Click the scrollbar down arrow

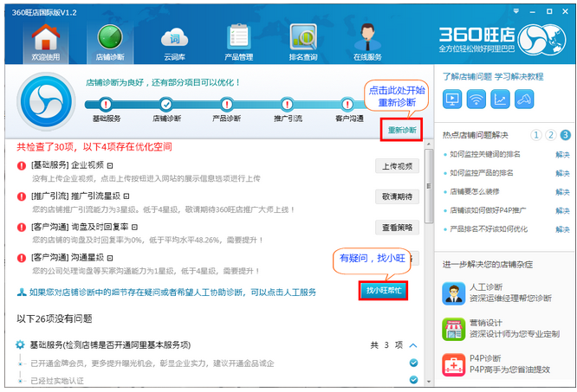pos(428,382)
